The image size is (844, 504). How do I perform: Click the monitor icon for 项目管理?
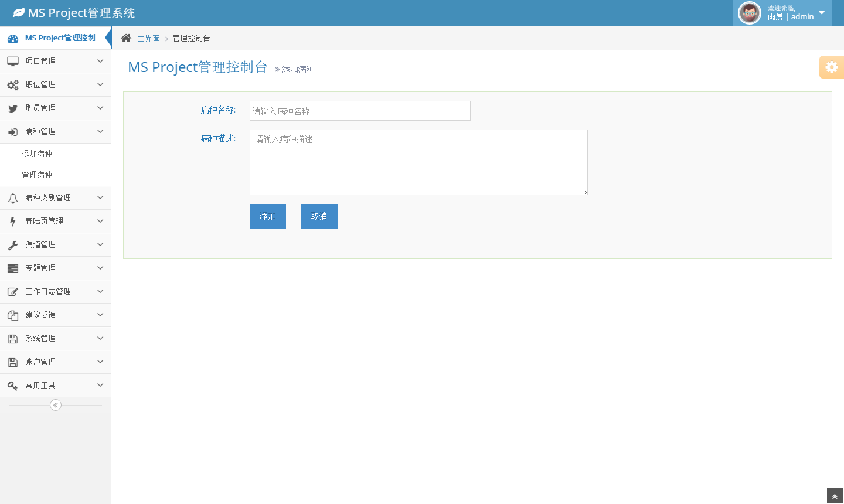[13, 62]
